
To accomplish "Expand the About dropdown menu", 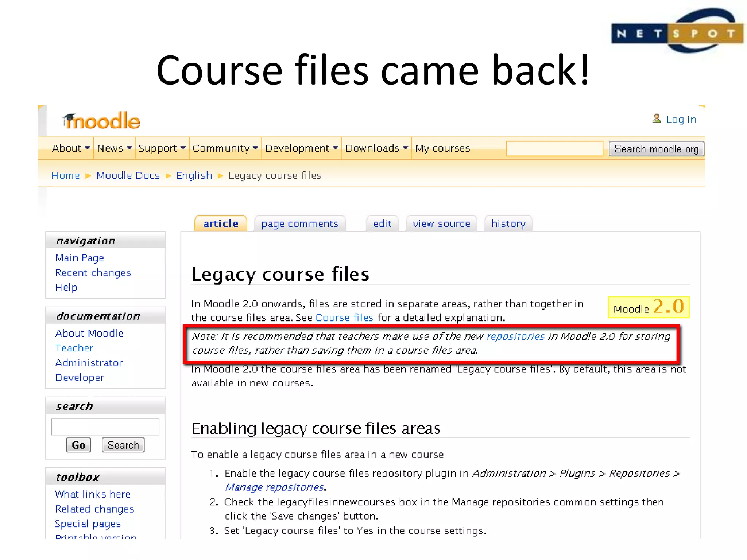I will pos(71,148).
